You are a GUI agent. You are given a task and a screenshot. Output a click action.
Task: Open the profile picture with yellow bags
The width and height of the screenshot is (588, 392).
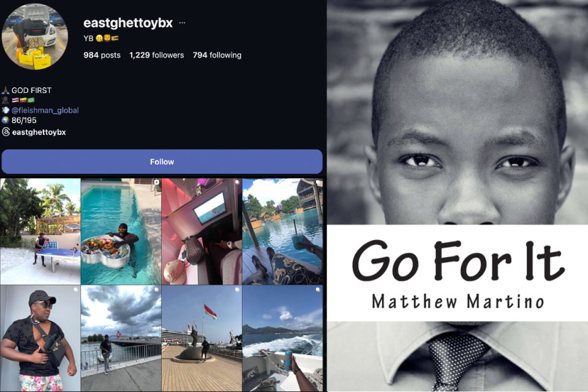click(35, 37)
